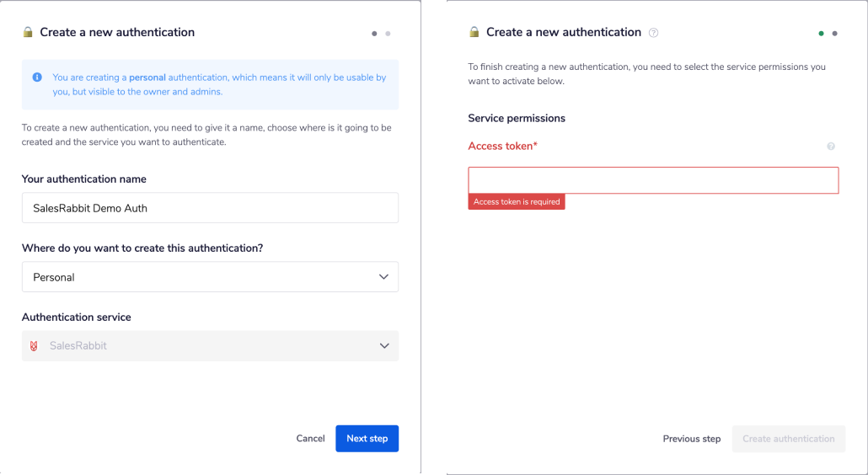Viewport: 868px width, 475px height.
Task: Click the second step dot in the left dialog
Action: point(388,34)
